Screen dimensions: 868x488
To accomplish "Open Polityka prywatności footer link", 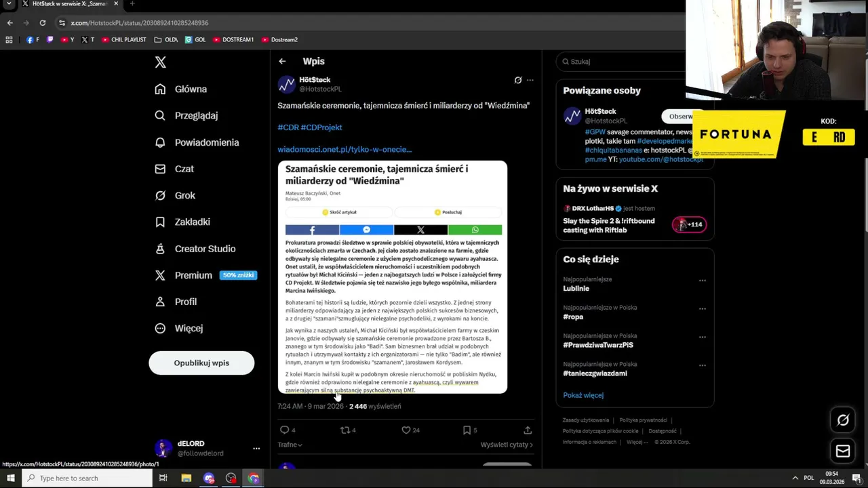I will pyautogui.click(x=643, y=420).
